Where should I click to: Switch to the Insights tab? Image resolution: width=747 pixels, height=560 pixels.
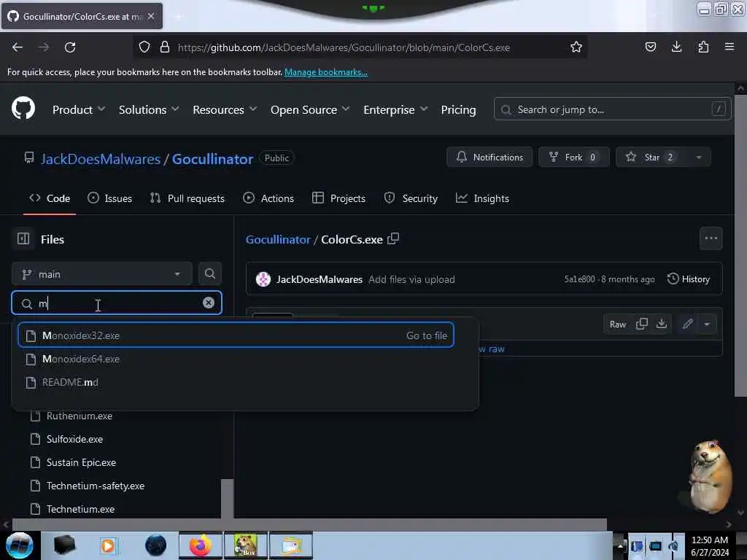pyautogui.click(x=483, y=198)
